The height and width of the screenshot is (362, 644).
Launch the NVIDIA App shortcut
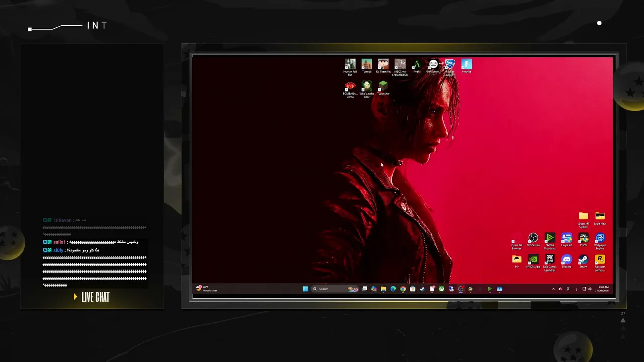point(533,261)
